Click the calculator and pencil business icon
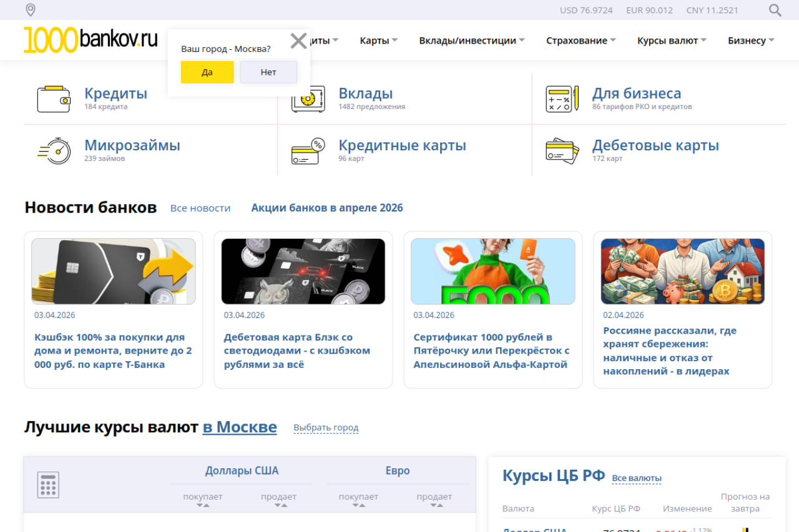Screen dimensions: 799x532 (x=562, y=99)
